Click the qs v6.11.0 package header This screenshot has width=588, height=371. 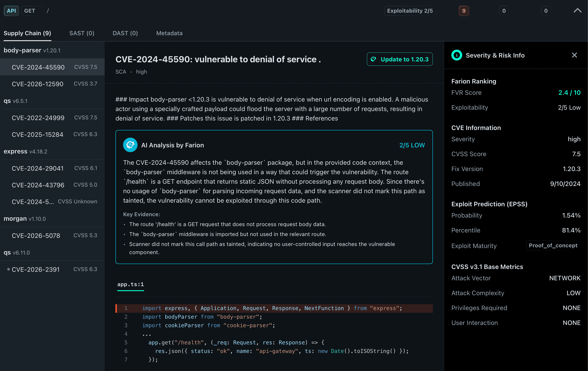coord(52,253)
